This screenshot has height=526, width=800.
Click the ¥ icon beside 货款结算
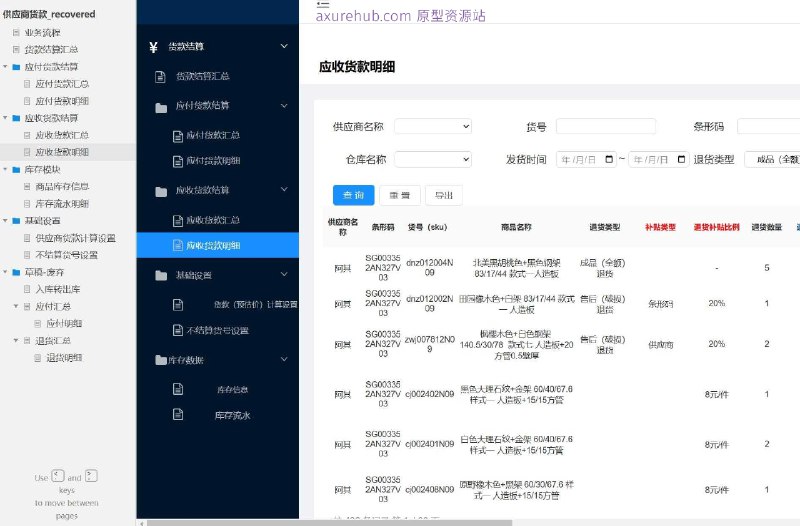[x=153, y=47]
